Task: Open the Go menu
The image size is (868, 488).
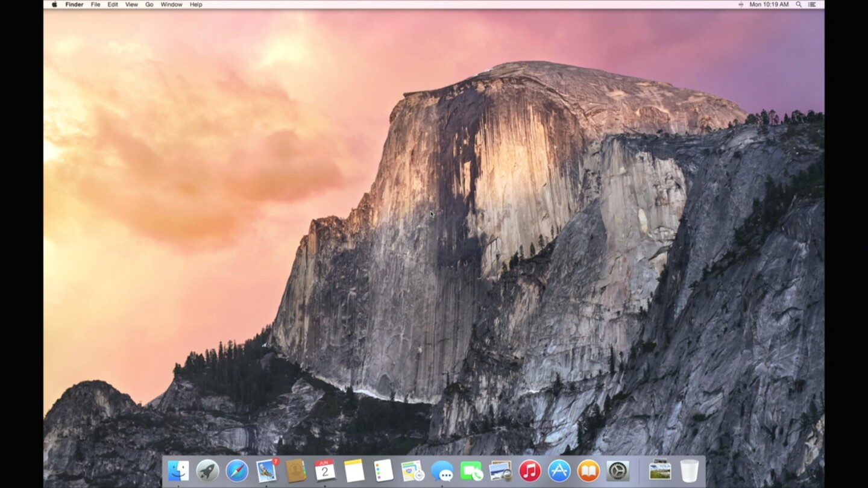Action: pos(149,4)
